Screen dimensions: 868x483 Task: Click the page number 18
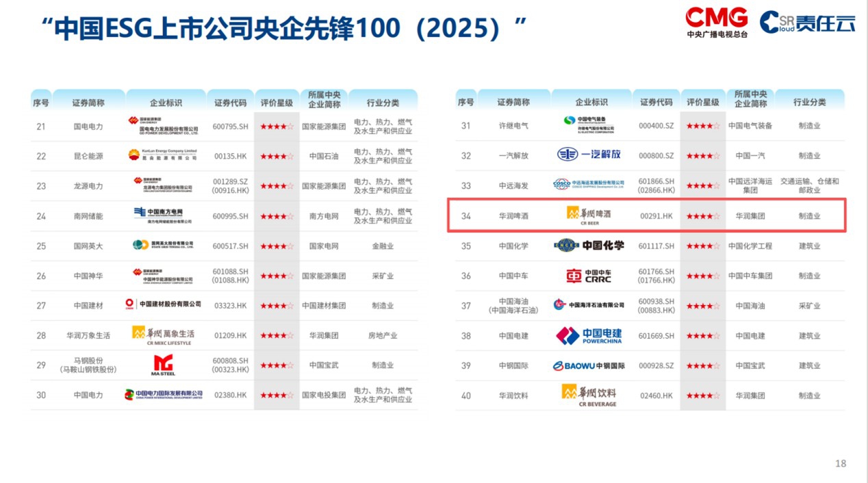(841, 463)
